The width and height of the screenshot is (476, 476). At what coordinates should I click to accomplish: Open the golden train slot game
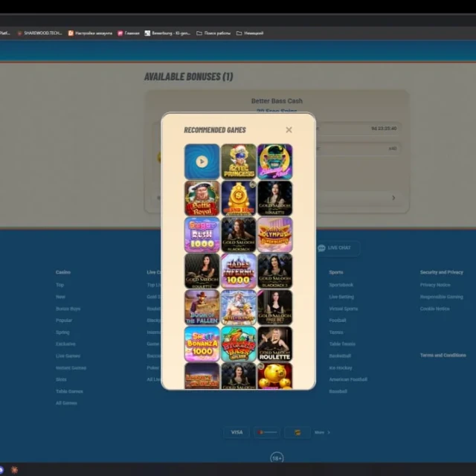point(239,199)
